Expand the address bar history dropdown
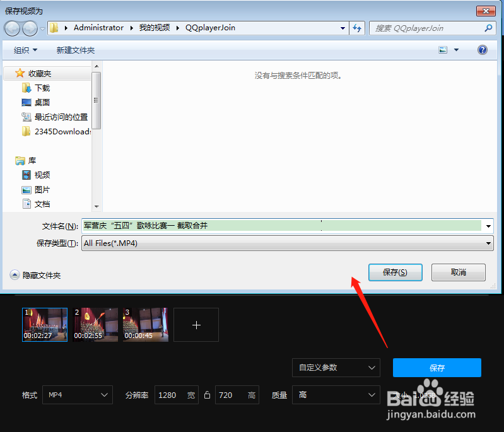The width and height of the screenshot is (504, 432). point(343,28)
